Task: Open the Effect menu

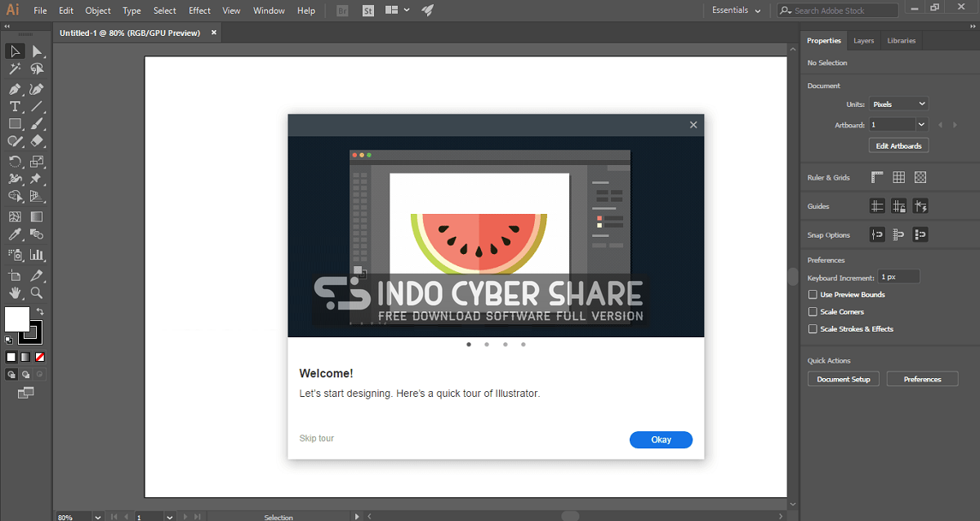Action: coord(199,11)
